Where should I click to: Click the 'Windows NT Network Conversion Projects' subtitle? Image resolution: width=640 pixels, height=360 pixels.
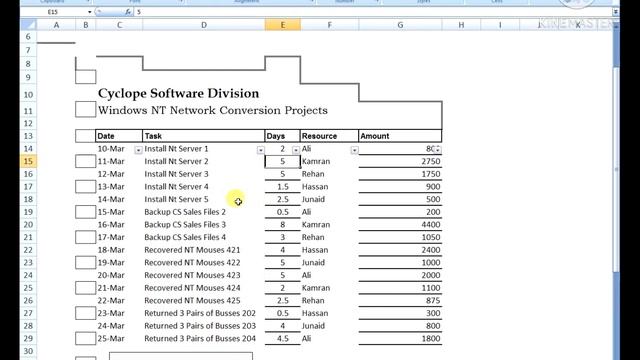pos(213,110)
